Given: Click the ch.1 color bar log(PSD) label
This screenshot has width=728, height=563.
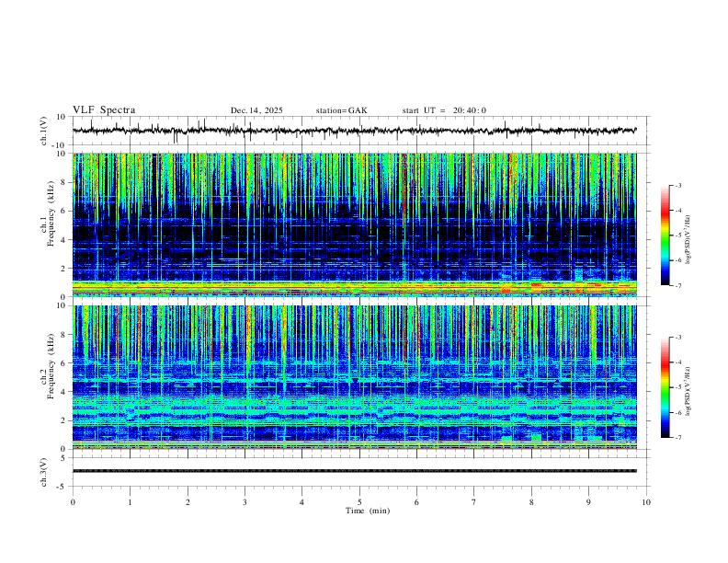Looking at the screenshot, I should (x=688, y=240).
